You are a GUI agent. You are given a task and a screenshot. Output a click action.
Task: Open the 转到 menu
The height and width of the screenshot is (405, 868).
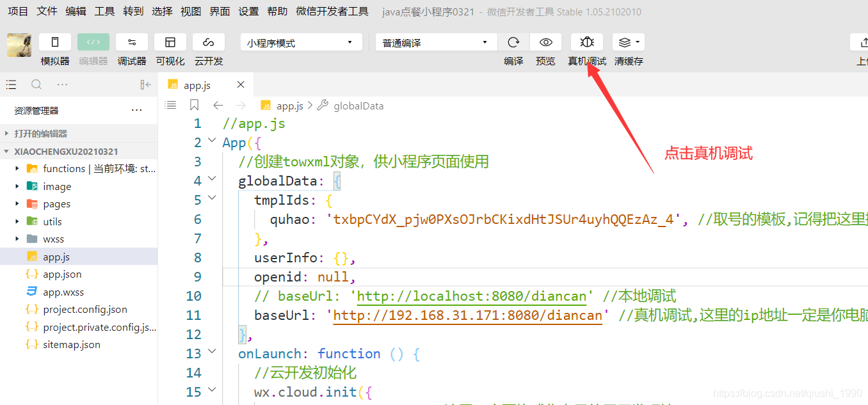click(x=133, y=12)
